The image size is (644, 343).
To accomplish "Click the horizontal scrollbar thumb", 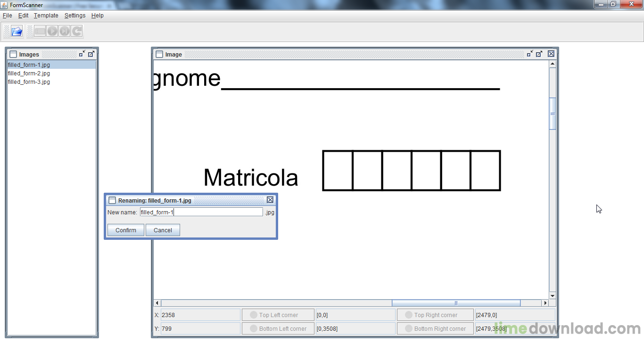I will pyautogui.click(x=456, y=303).
